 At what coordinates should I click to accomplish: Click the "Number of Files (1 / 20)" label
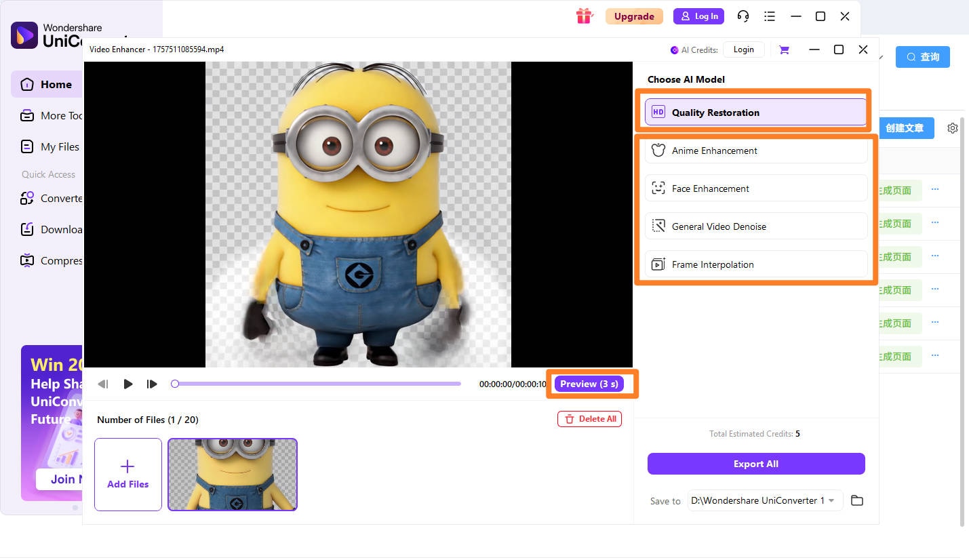(148, 420)
